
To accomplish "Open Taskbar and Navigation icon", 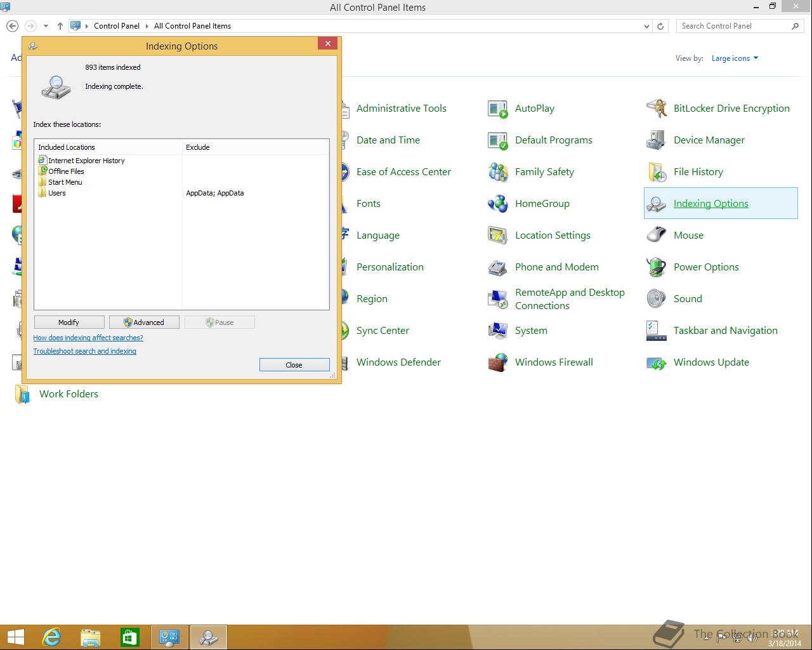I will click(x=657, y=331).
